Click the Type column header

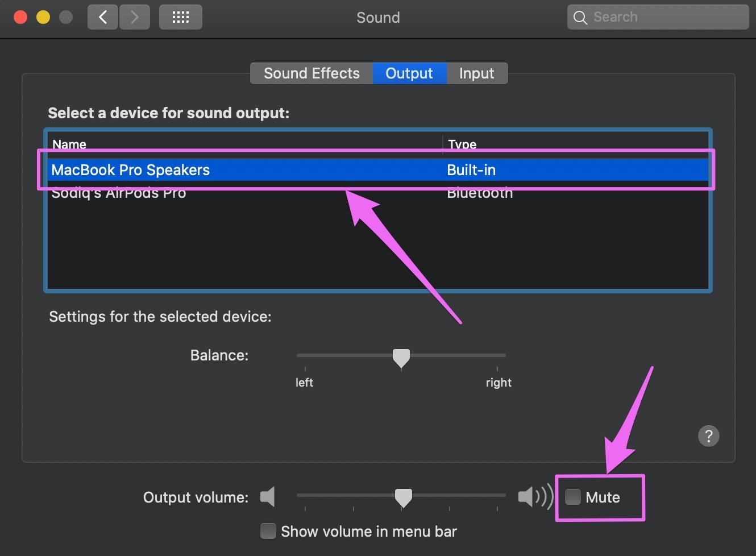point(576,144)
